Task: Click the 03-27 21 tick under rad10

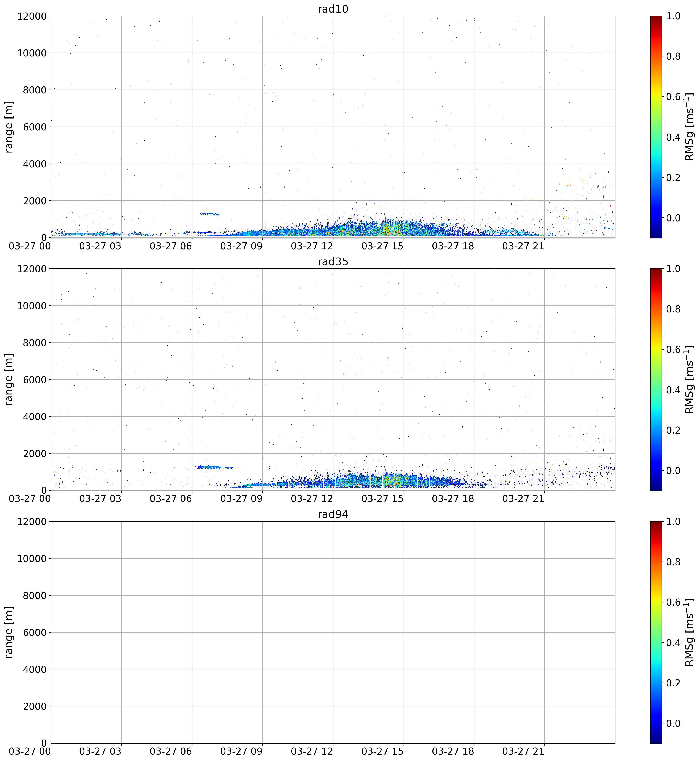Action: 523,246
